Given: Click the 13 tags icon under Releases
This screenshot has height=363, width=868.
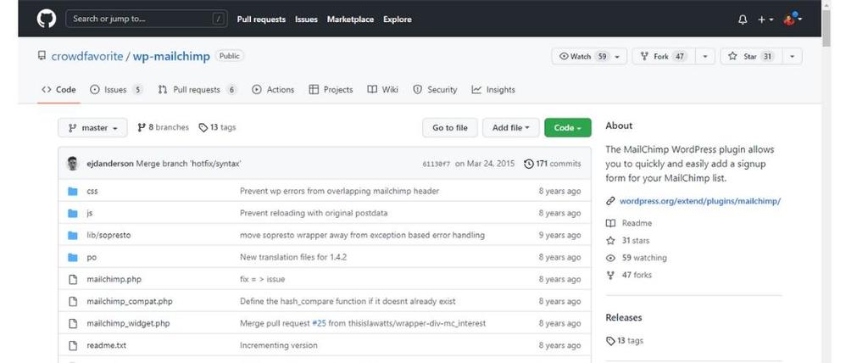Looking at the screenshot, I should click(610, 341).
